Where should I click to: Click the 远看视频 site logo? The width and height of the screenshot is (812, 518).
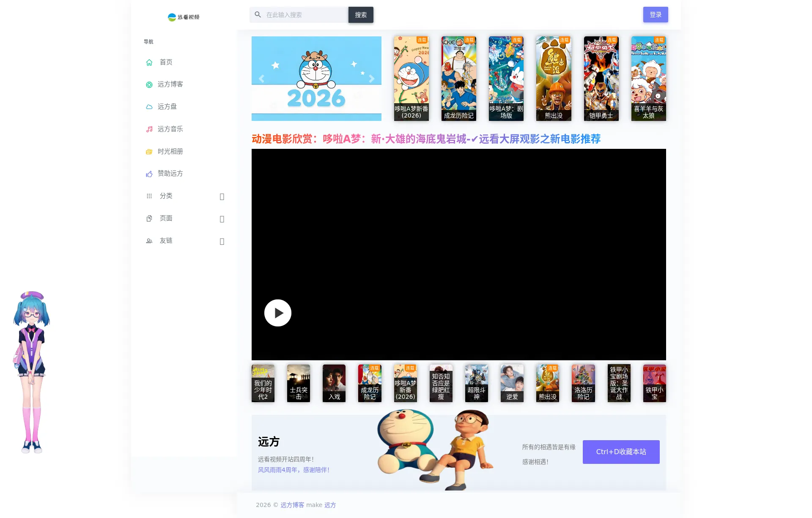[184, 17]
